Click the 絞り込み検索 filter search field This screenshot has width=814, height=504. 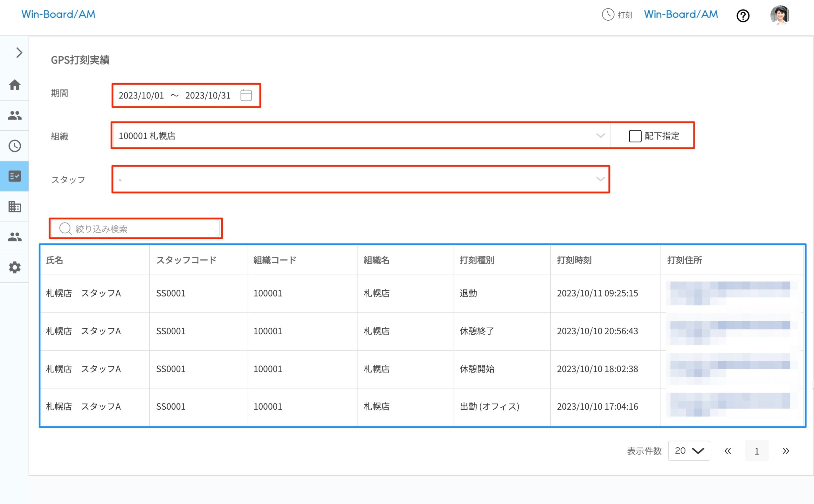135,229
